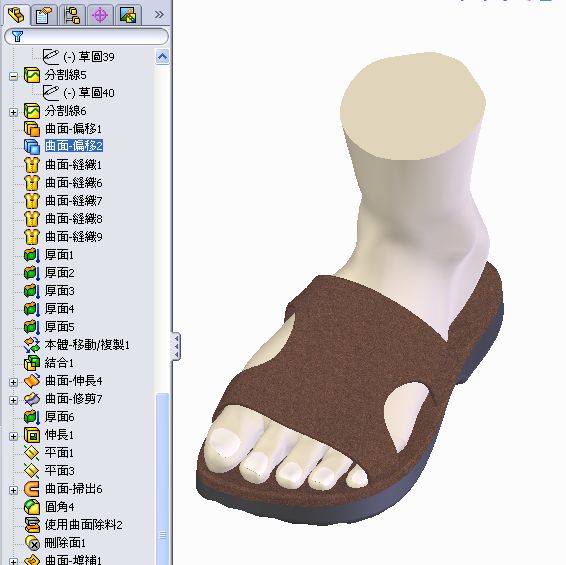Expand the 分割線6 feature node
This screenshot has height=565, width=566.
(13, 112)
